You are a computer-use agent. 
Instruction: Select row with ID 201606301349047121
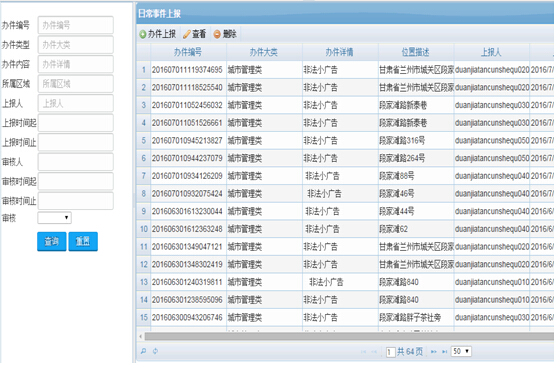[x=345, y=247]
